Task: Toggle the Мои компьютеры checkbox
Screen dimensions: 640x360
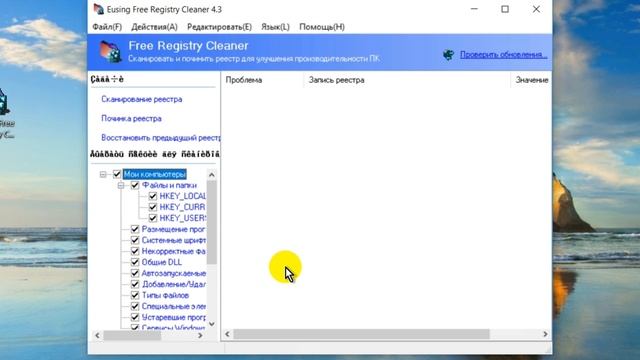Action: 117,174
